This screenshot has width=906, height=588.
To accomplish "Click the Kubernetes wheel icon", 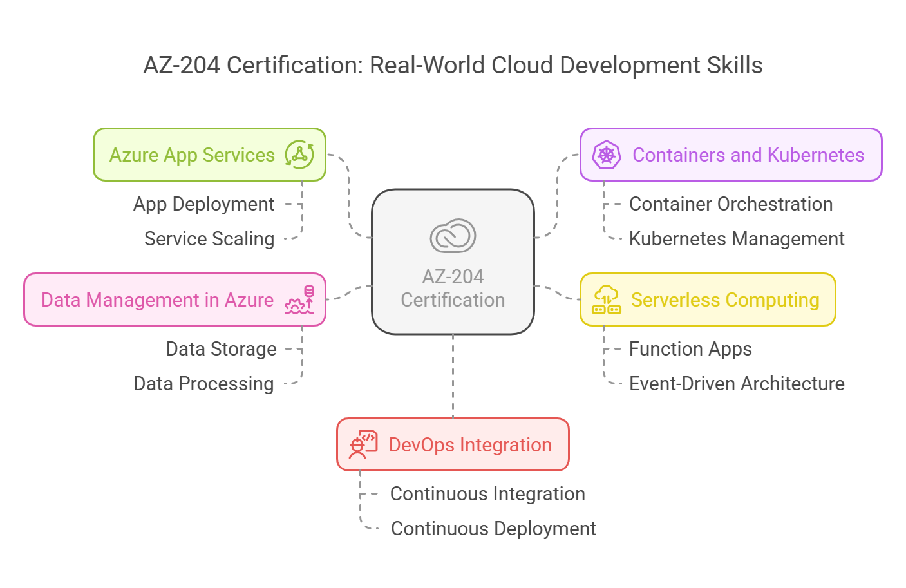I will coord(607,155).
